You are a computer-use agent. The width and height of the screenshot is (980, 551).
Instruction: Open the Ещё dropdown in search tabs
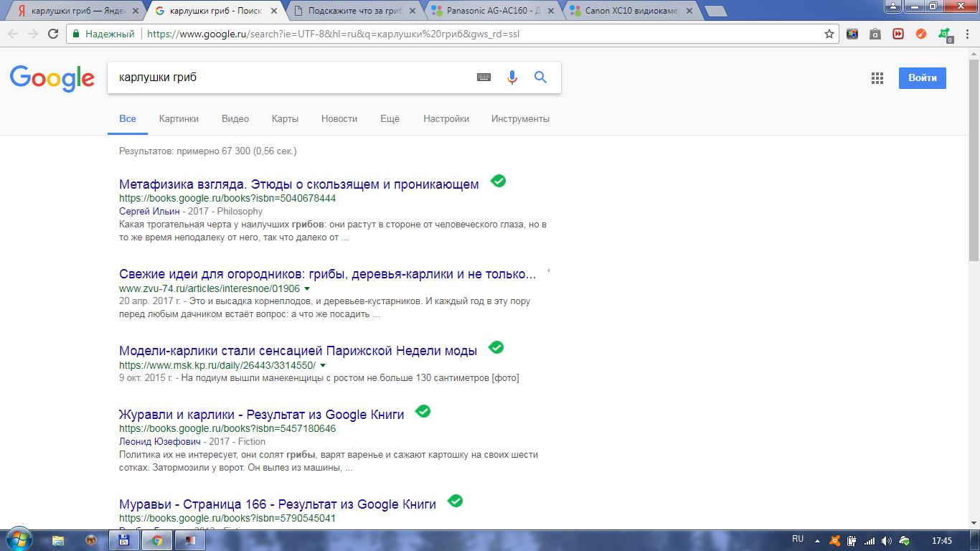(x=390, y=118)
